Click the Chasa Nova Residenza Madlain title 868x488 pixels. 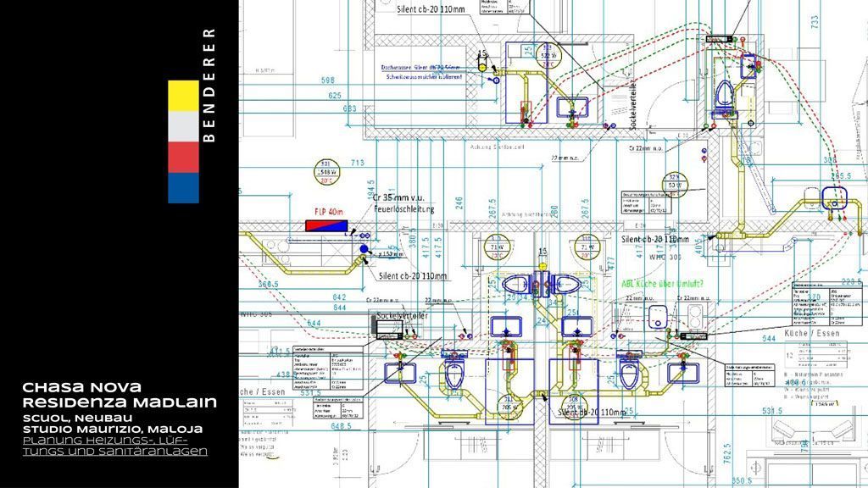[119, 394]
